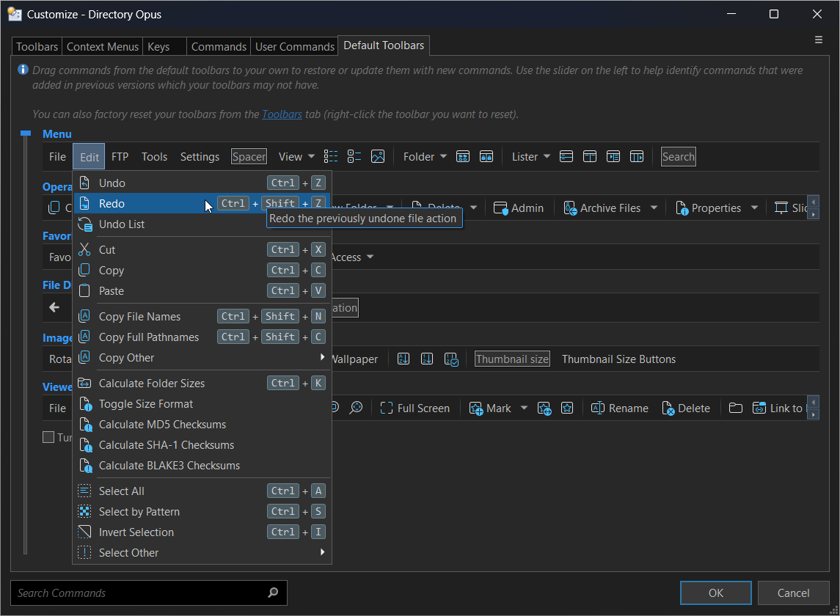The width and height of the screenshot is (840, 616).
Task: Switch to the Context Menus tab
Action: click(102, 47)
